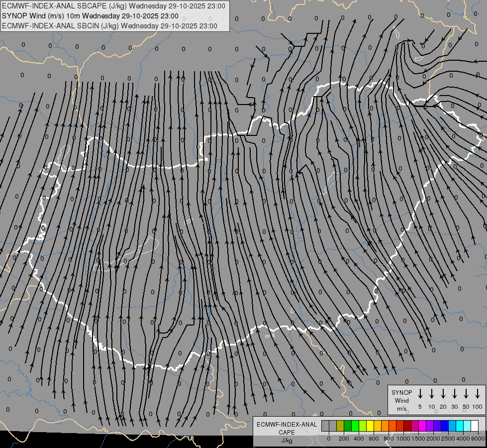Click the pure yellow CAPE legend swatch
The image size is (487, 448).
(370, 426)
